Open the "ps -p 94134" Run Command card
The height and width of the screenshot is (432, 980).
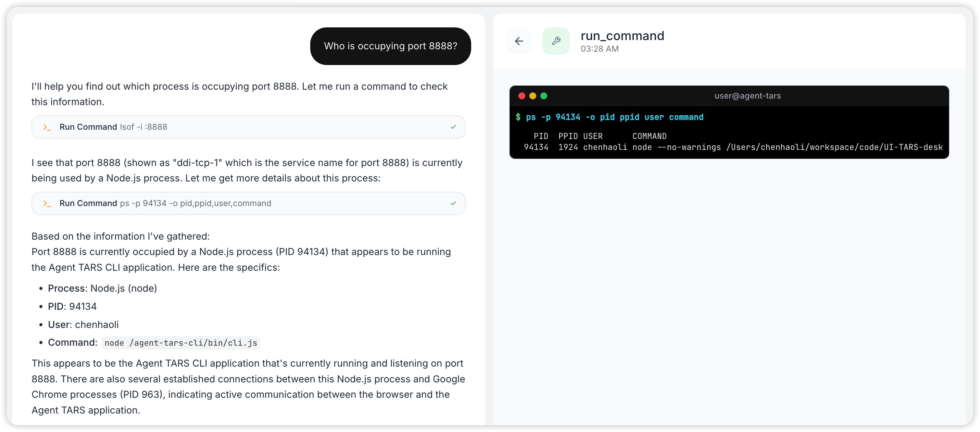pos(248,203)
